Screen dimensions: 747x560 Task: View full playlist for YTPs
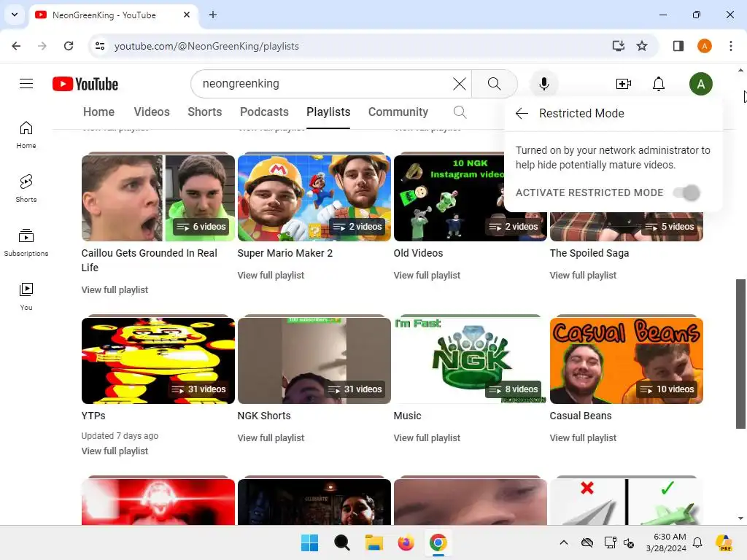[x=115, y=451]
